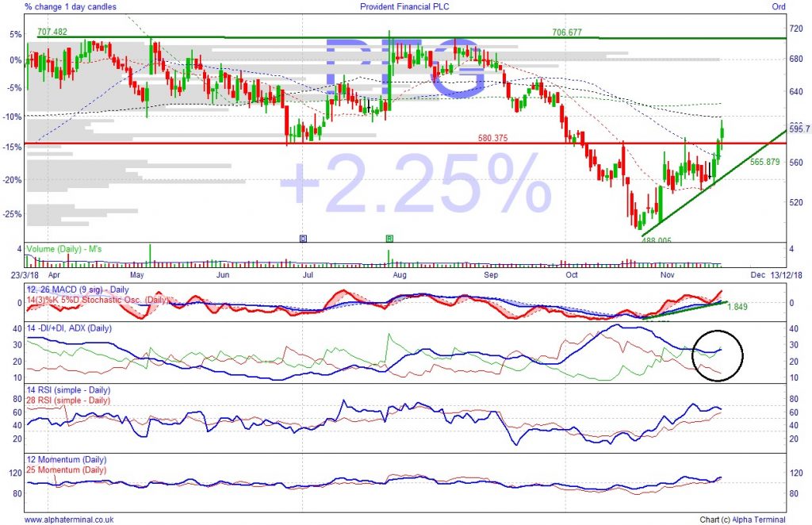This screenshot has width=812, height=525.
Task: Click the 520 tick on price axis
Action: [795, 202]
